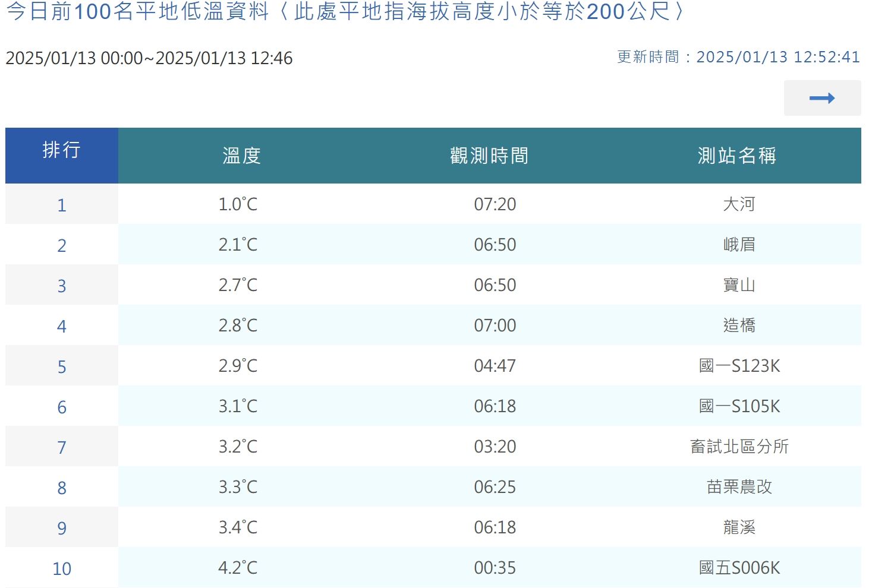The image size is (869, 588).
Task: Click the 07:00 observation time
Action: pyautogui.click(x=495, y=325)
